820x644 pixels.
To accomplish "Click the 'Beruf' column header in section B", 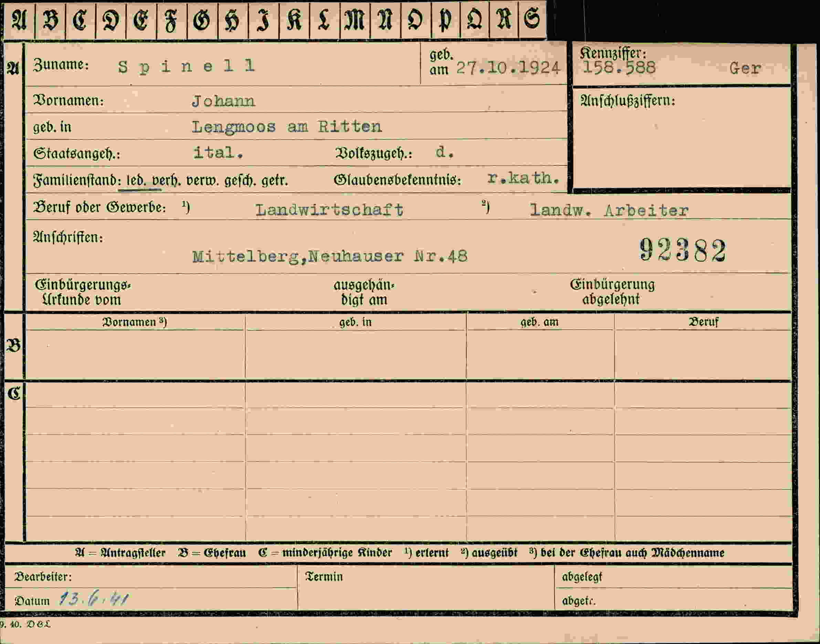I will point(704,322).
